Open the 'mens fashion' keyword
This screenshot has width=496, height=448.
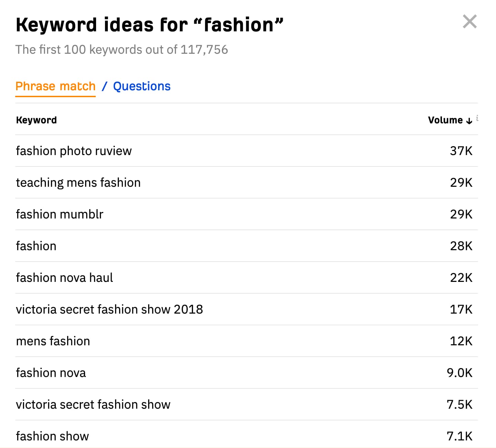pos(53,341)
